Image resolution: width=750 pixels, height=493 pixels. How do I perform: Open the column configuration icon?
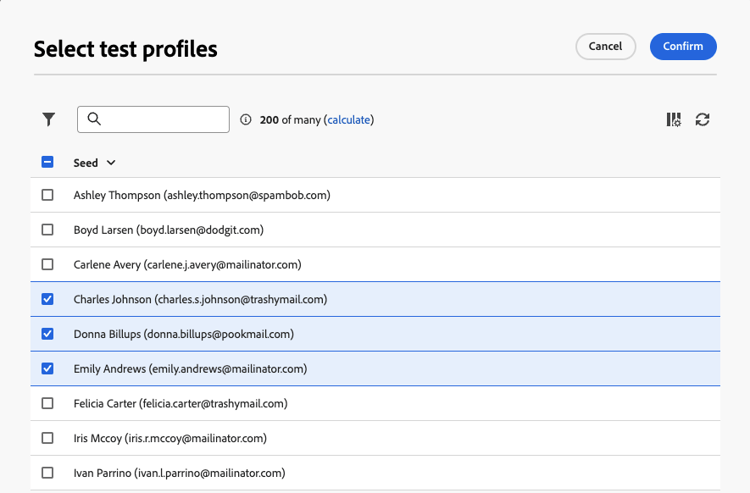(674, 120)
